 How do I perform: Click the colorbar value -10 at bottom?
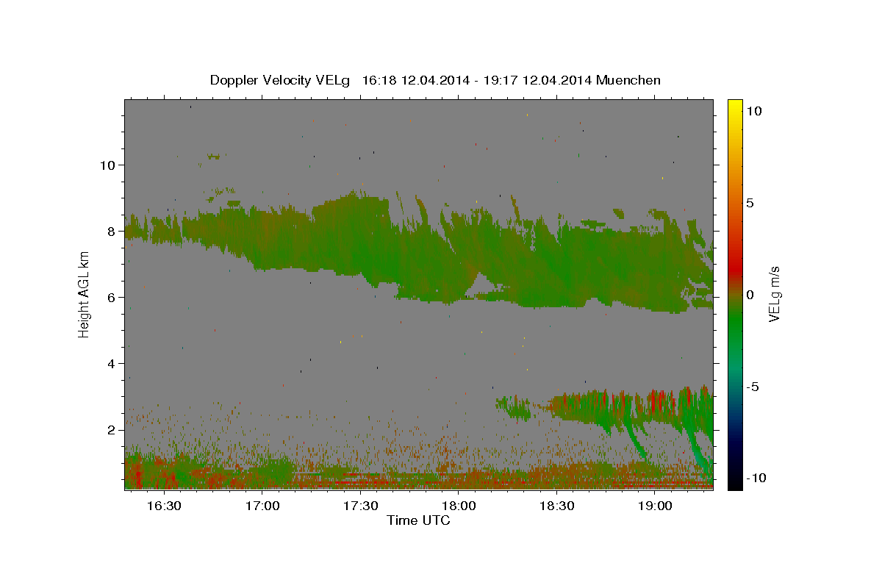pos(755,478)
